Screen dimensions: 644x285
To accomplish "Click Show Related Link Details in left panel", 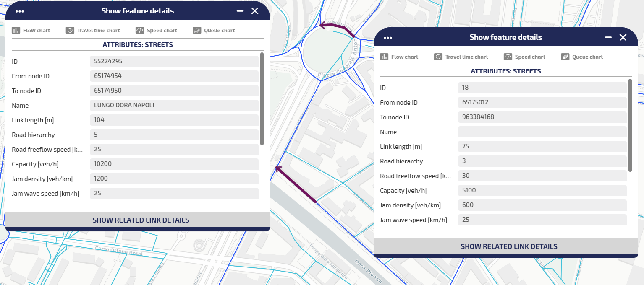I will 141,220.
